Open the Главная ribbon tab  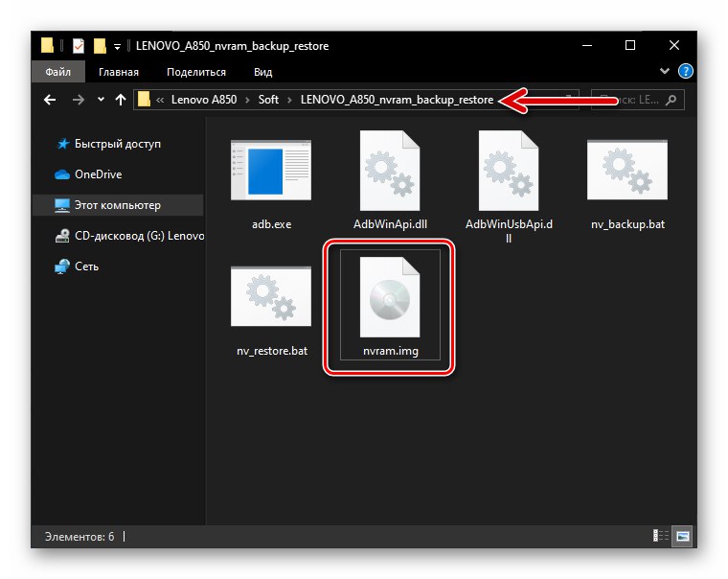[119, 72]
